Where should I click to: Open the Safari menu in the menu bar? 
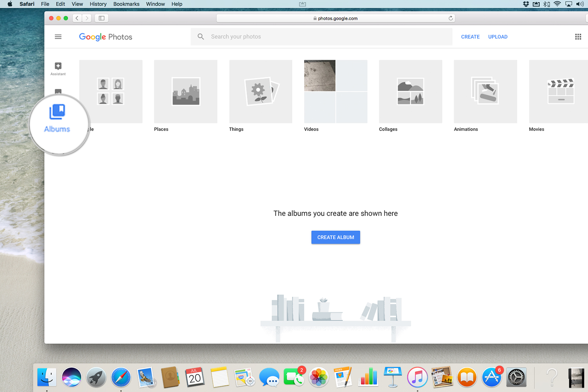click(x=27, y=4)
